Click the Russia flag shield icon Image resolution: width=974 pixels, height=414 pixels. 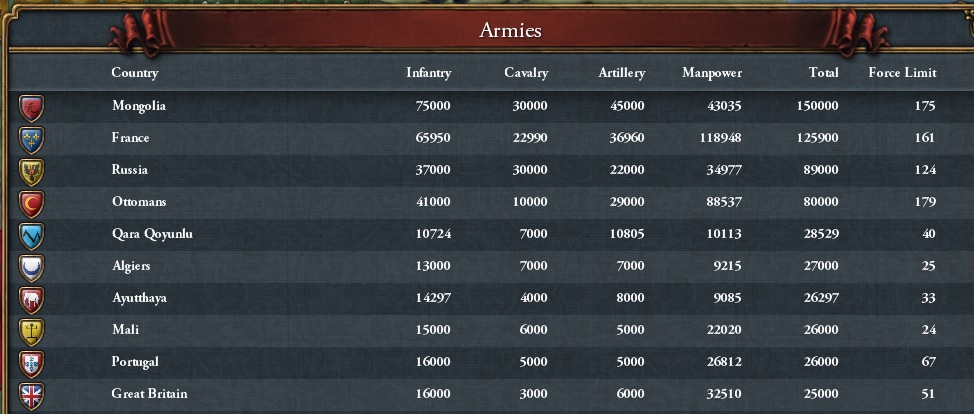[x=31, y=171]
